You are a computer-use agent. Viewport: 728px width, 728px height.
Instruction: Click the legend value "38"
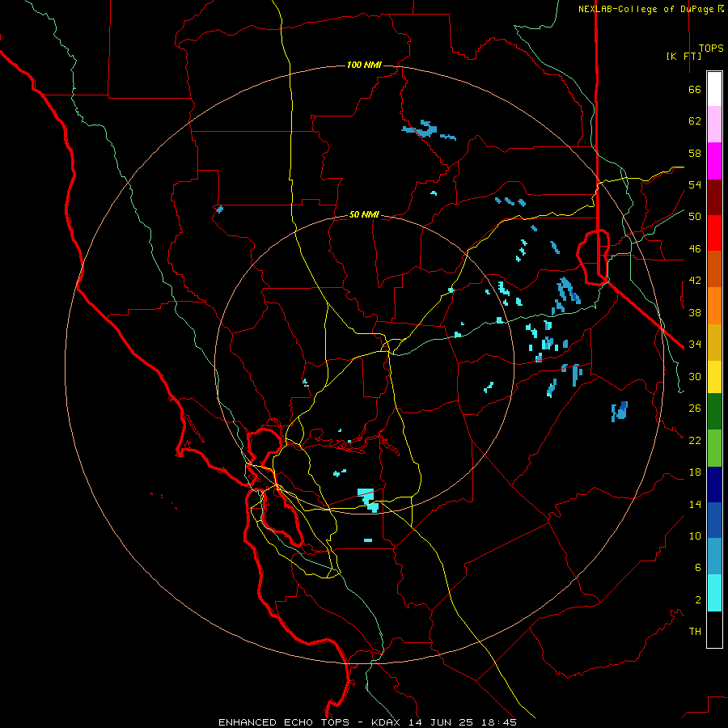(695, 312)
